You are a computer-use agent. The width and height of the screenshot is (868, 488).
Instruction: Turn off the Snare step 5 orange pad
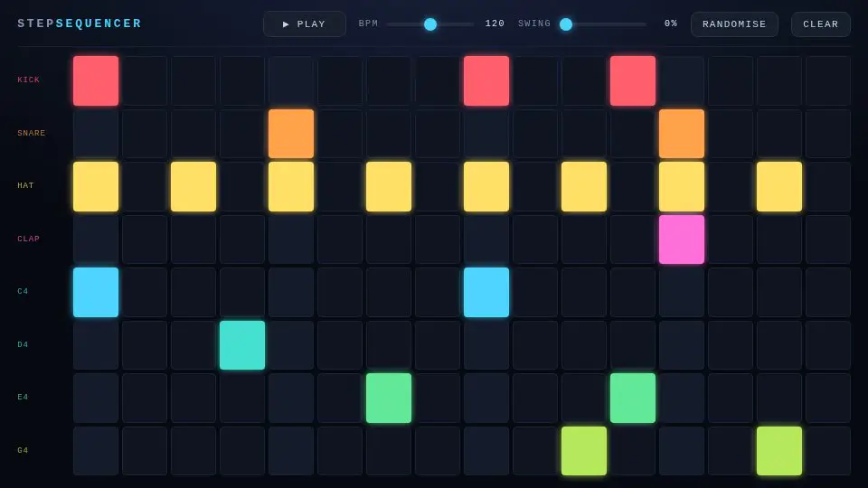pyautogui.click(x=291, y=134)
